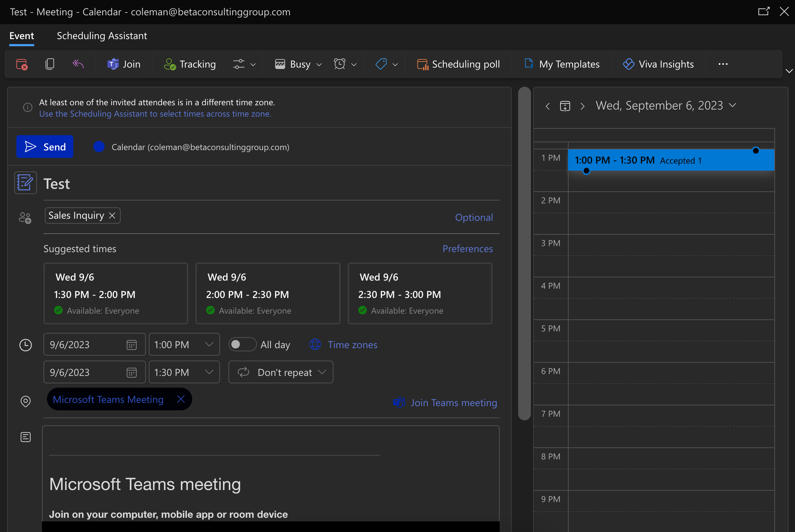
Task: Click the reply all arrows icon
Action: click(78, 64)
